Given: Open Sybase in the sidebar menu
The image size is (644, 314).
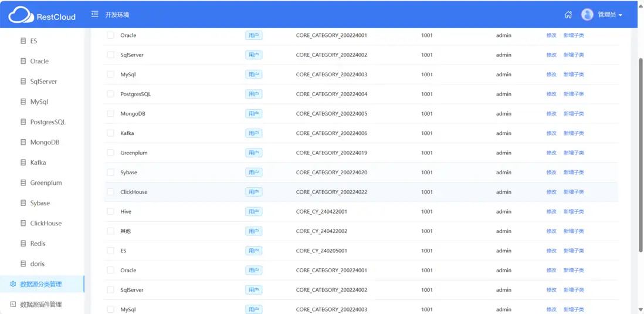Looking at the screenshot, I should pyautogui.click(x=40, y=203).
